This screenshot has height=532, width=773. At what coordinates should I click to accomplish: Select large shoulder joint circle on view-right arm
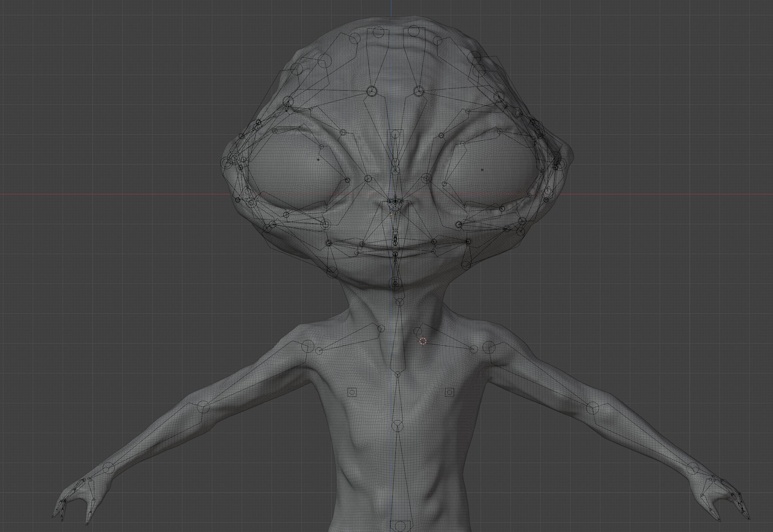[x=489, y=347]
